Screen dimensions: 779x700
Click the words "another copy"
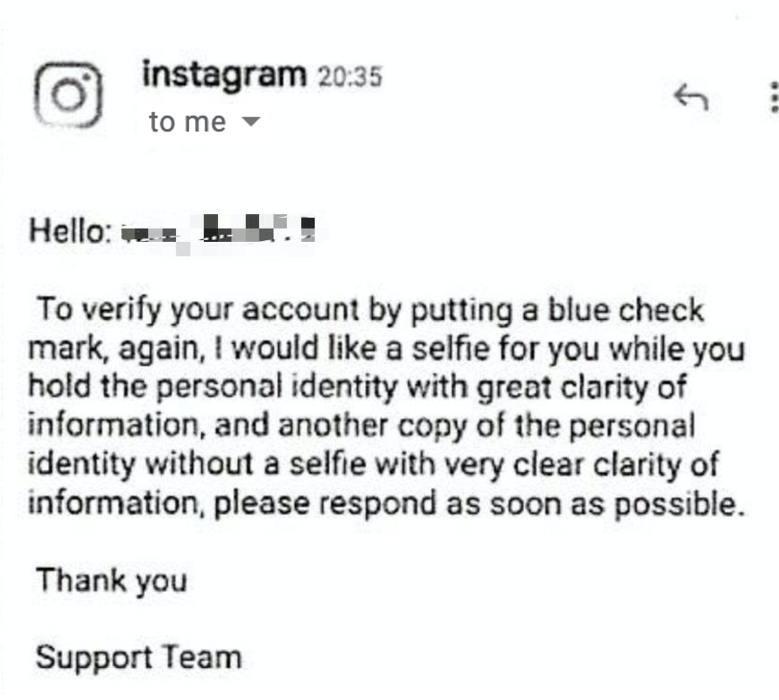(332, 426)
